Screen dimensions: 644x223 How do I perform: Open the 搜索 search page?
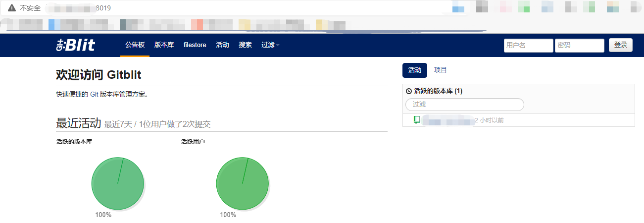click(245, 45)
